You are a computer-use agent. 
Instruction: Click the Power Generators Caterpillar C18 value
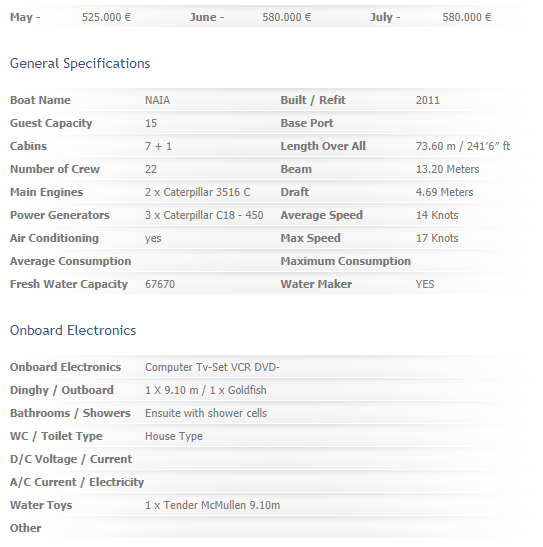(x=204, y=215)
